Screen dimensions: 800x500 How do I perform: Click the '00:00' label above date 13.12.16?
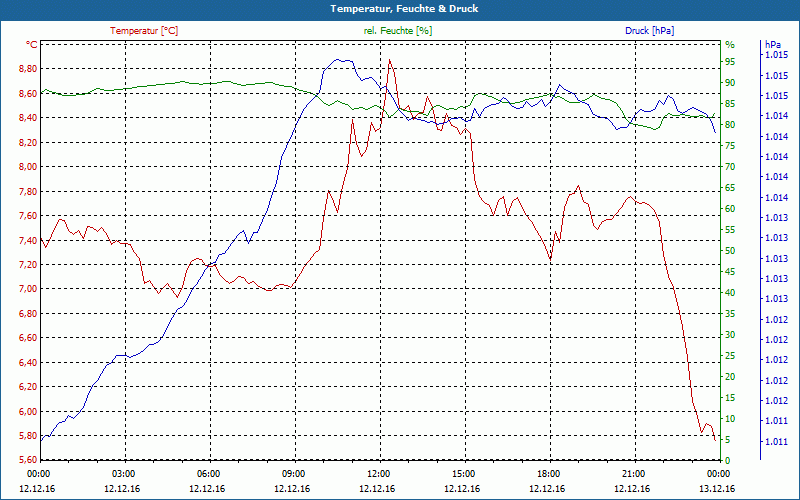(718, 474)
